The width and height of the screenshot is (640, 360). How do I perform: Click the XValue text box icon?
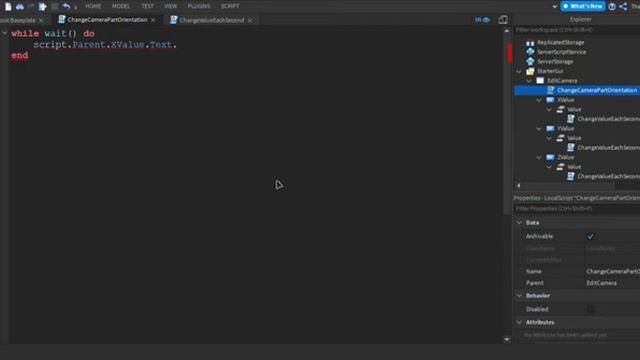[x=550, y=100]
